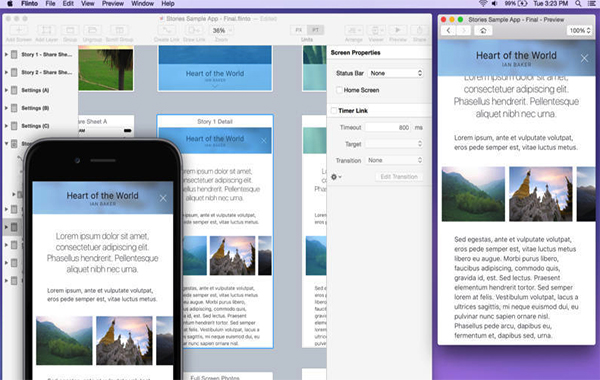
Task: Go forward in the Preview window
Action: (x=463, y=31)
